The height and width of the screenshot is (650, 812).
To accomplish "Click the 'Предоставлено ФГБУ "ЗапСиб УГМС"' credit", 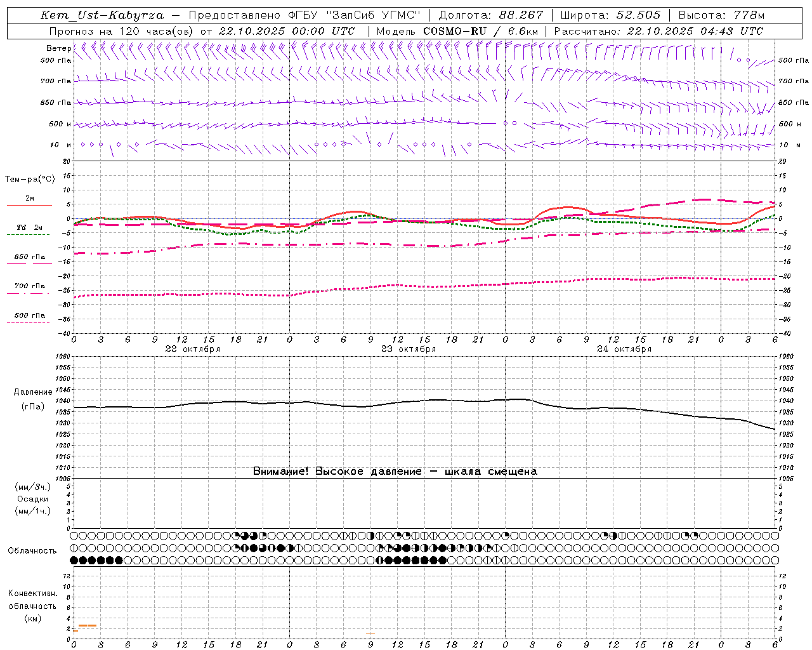I will tap(305, 15).
